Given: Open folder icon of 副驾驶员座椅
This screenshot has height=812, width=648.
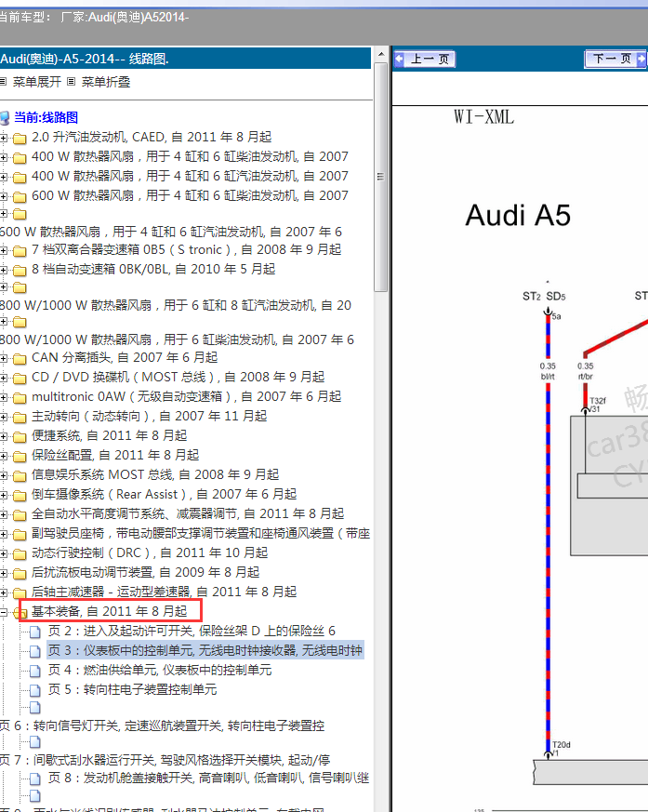Looking at the screenshot, I should click(x=20, y=535).
